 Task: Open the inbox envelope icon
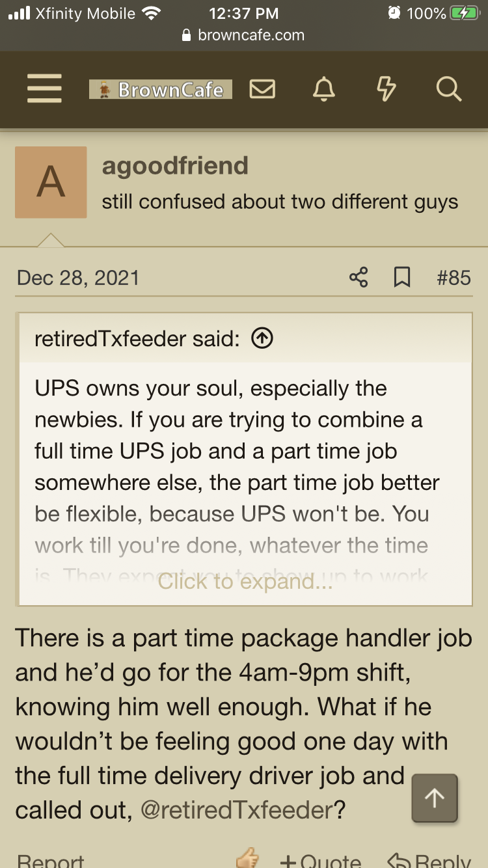[x=262, y=89]
